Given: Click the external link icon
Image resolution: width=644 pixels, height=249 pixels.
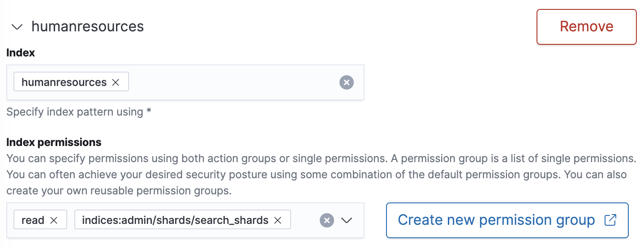Looking at the screenshot, I should pyautogui.click(x=610, y=220).
